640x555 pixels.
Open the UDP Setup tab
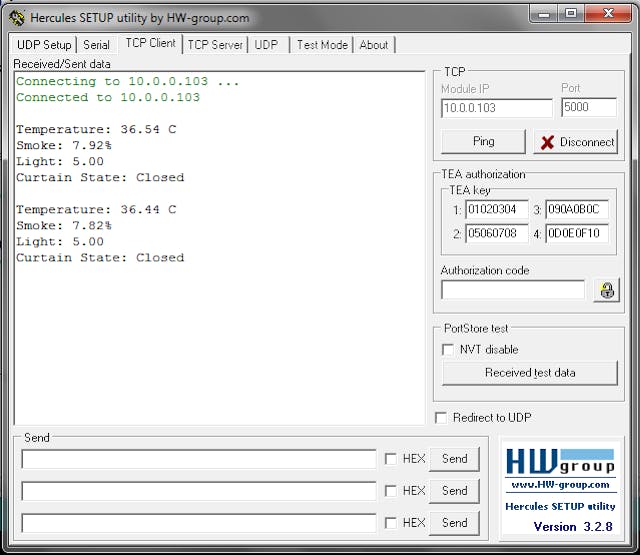[x=44, y=45]
